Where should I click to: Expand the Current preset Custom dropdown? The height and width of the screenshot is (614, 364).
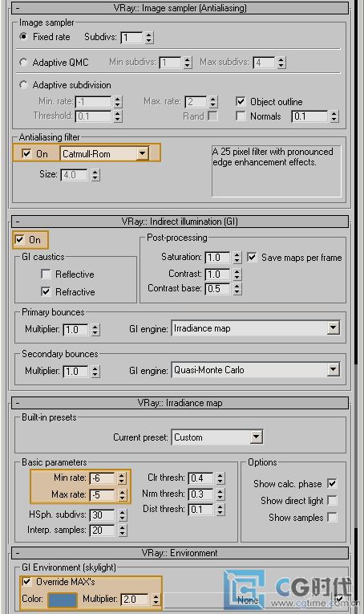tap(217, 437)
